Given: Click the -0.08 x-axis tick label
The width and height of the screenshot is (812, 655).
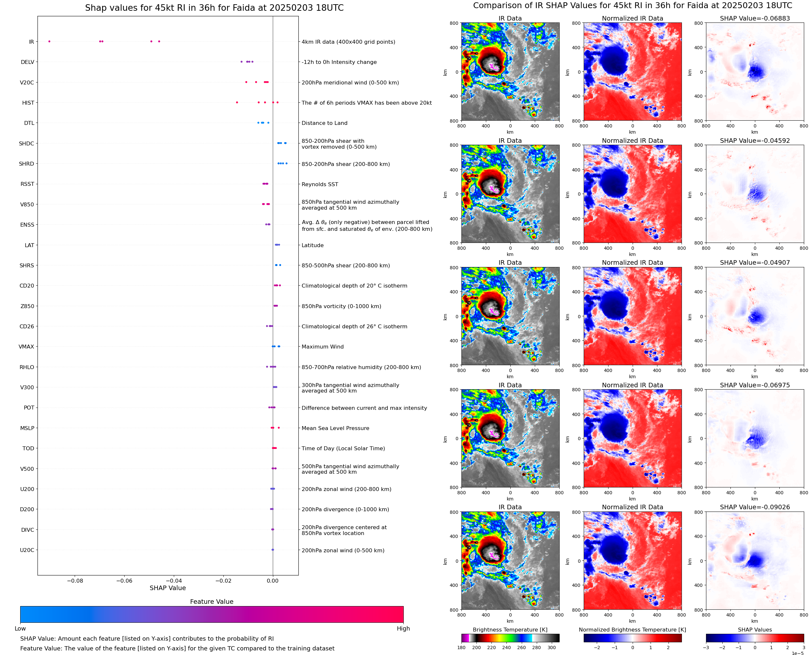Looking at the screenshot, I should 75,581.
